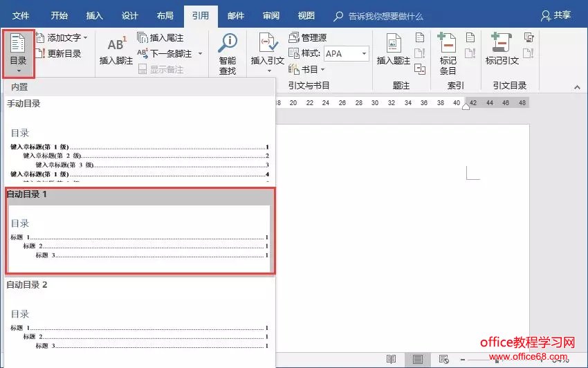Click update table of figures icon in 题注 group
The image size is (588, 368).
[420, 53]
